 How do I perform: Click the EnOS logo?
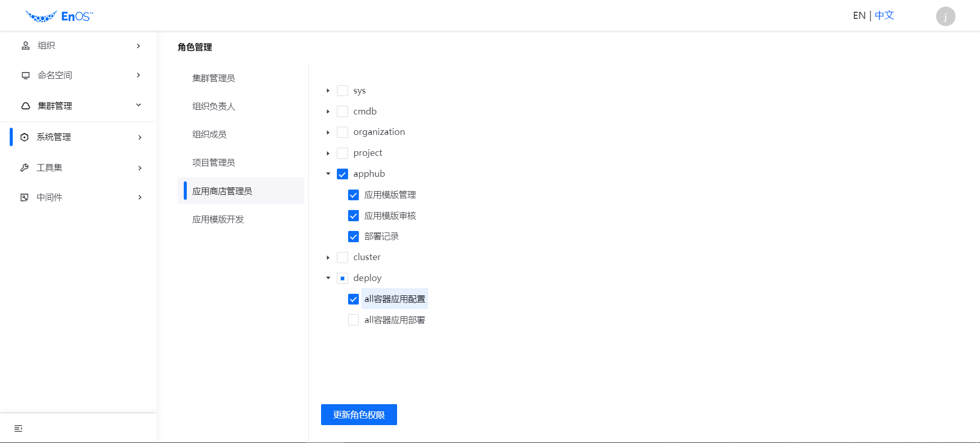tap(60, 16)
